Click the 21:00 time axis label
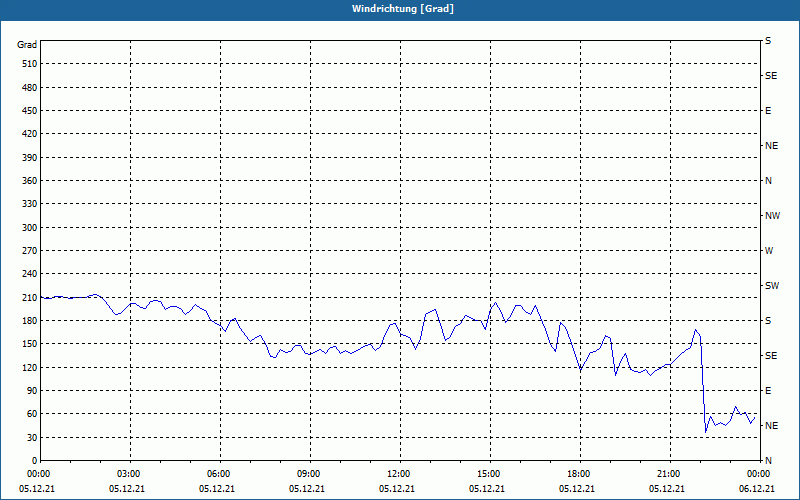 (670, 474)
